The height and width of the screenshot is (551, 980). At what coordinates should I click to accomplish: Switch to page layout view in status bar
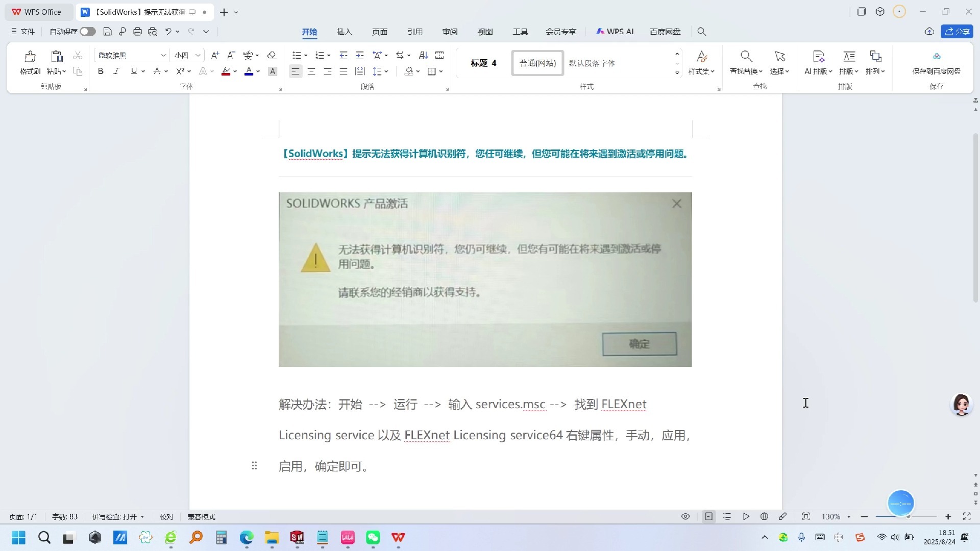click(709, 517)
